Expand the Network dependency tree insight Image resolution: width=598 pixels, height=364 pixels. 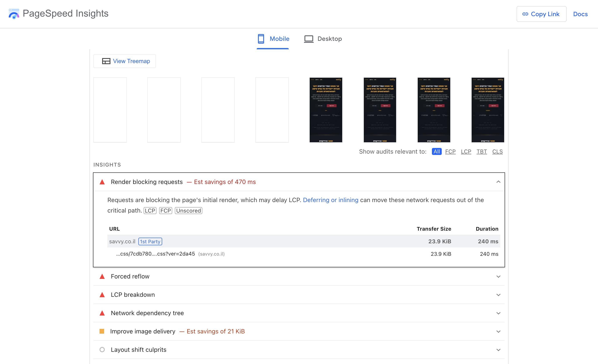coord(498,313)
